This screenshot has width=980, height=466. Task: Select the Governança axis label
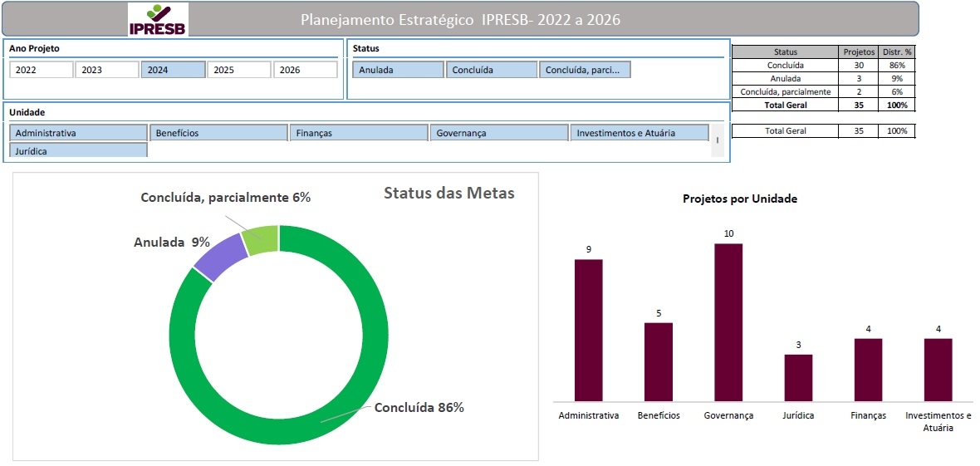tap(728, 415)
